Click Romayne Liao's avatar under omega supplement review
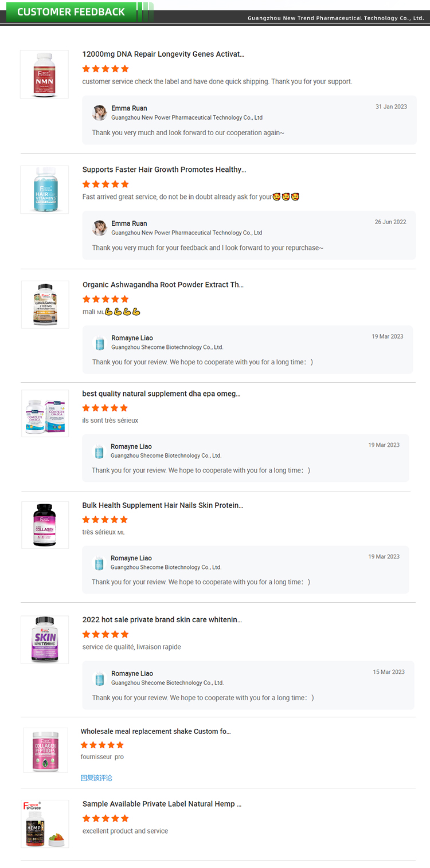The height and width of the screenshot is (868, 430). coord(99,451)
